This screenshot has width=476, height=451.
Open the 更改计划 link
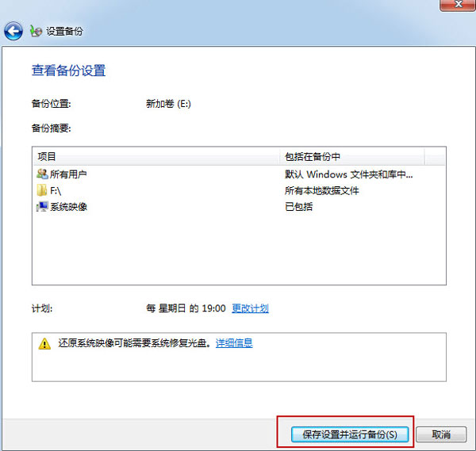[250, 308]
